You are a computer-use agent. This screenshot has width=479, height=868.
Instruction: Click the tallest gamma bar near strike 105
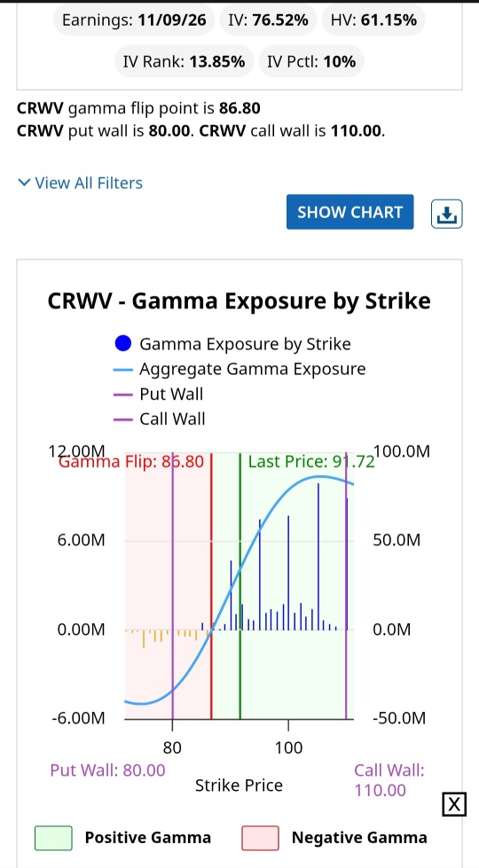[318, 556]
